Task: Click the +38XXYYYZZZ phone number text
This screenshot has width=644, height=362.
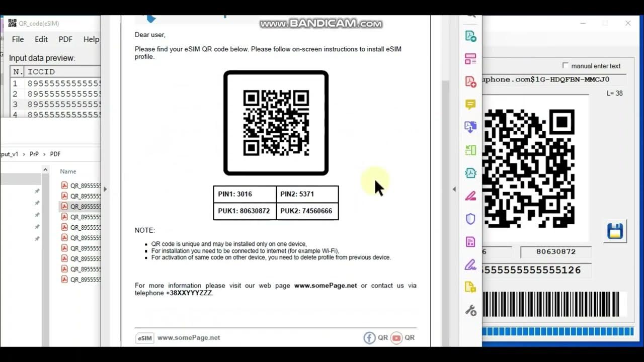Action: pyautogui.click(x=189, y=293)
